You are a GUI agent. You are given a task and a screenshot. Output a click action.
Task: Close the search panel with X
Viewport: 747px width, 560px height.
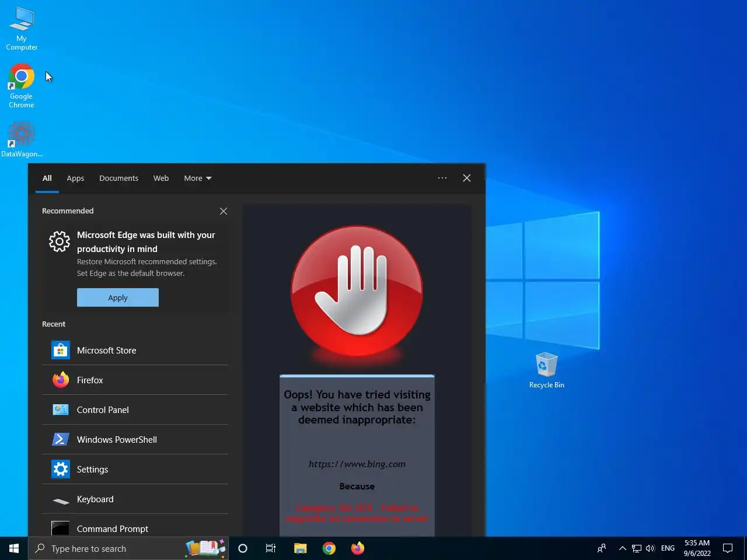point(467,178)
